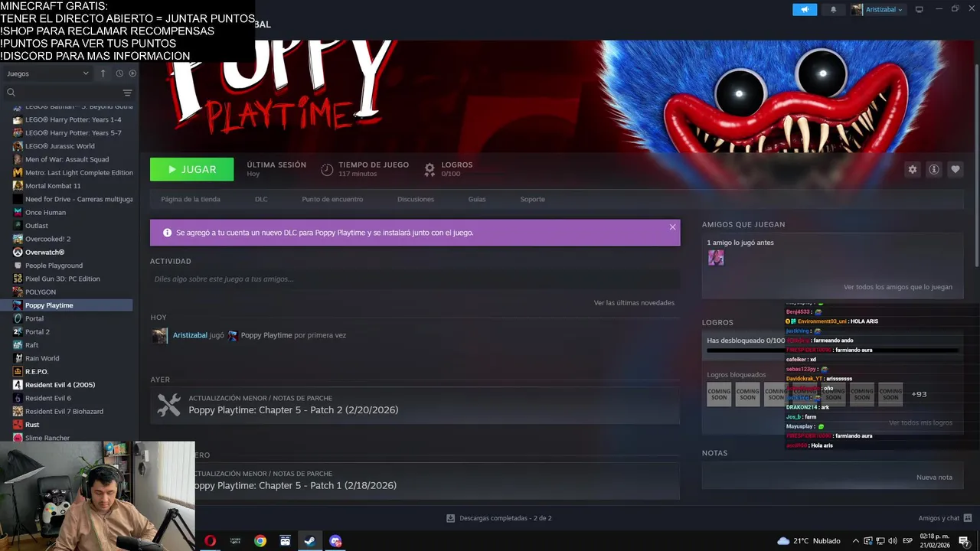Open game info icon beside gear
Viewport: 980px width, 551px height.
coord(933,169)
